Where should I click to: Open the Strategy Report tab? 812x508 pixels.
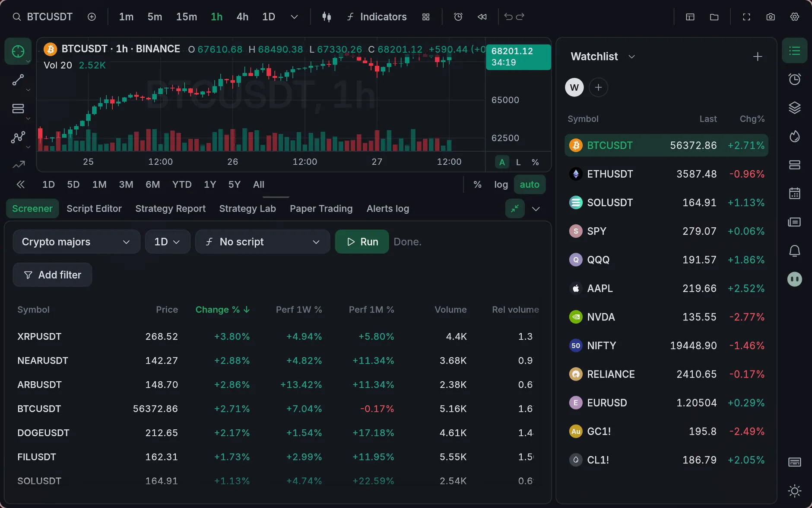tap(171, 208)
